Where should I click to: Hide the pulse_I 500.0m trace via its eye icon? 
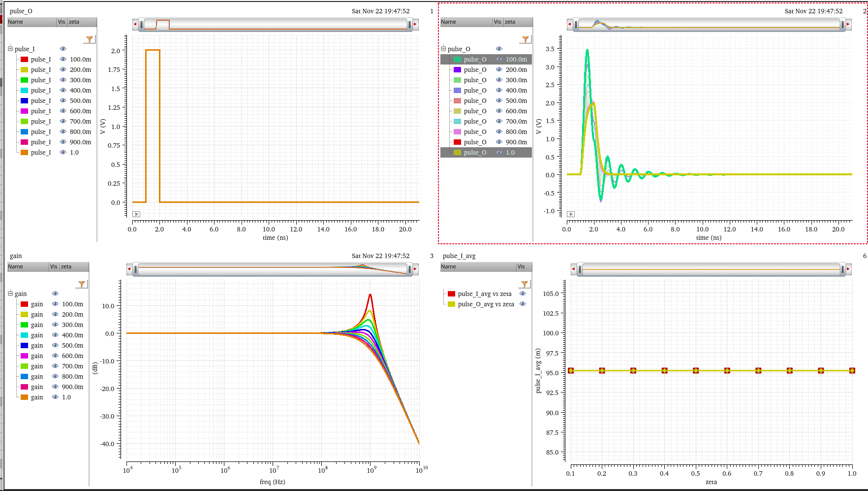(63, 100)
